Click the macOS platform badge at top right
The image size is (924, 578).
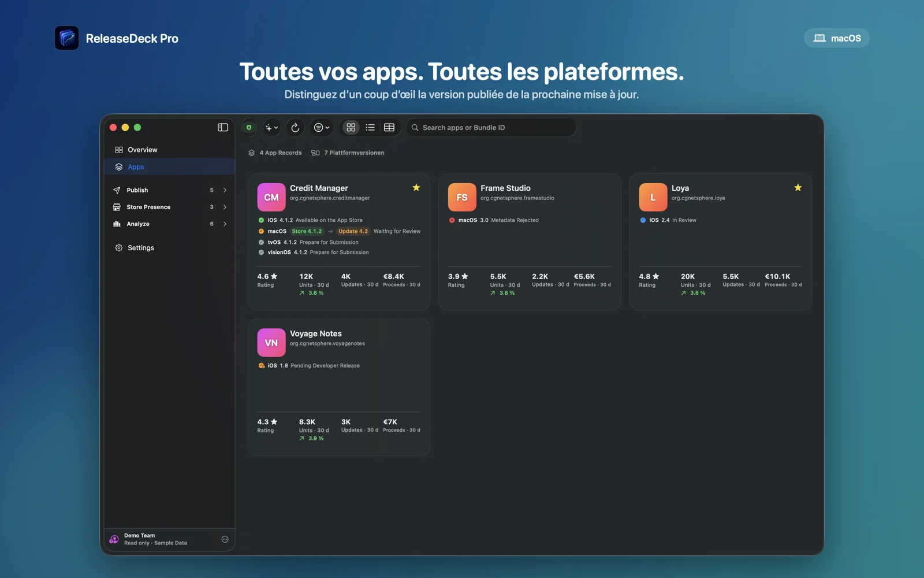pyautogui.click(x=836, y=38)
